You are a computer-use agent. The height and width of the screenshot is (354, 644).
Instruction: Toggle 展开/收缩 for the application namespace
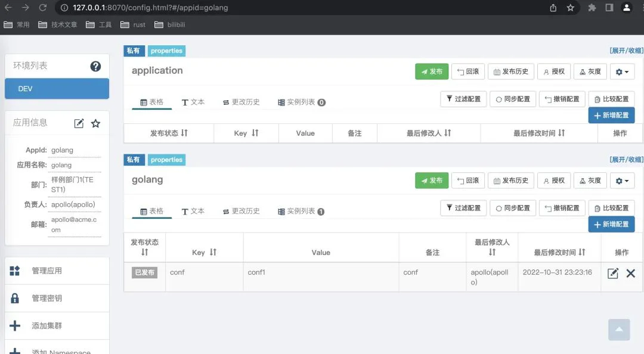coord(626,51)
